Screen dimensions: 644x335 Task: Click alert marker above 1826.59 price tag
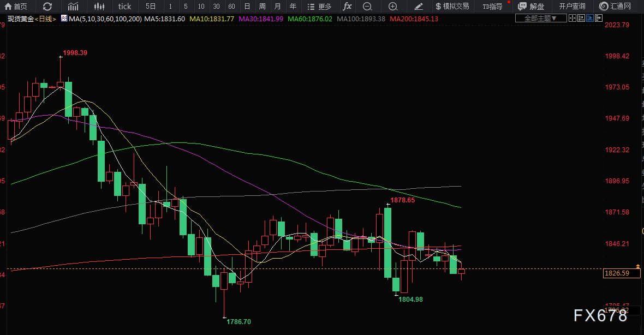tap(637, 266)
